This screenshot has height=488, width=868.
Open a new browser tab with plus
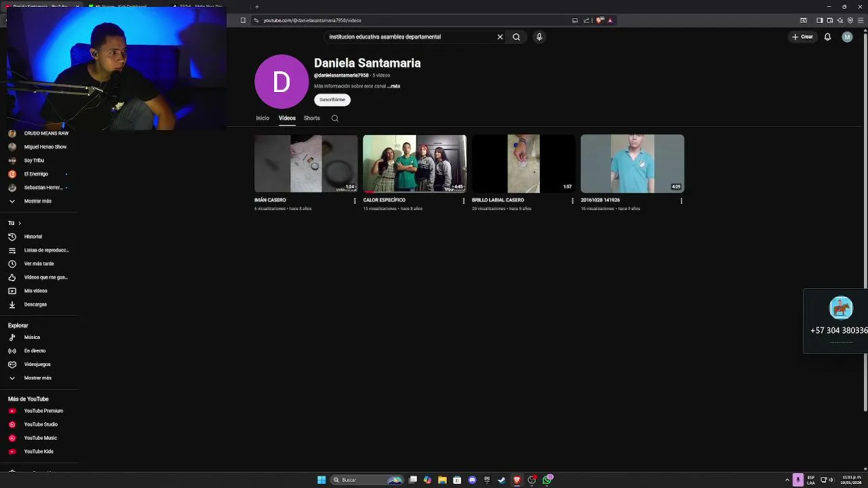[256, 6]
